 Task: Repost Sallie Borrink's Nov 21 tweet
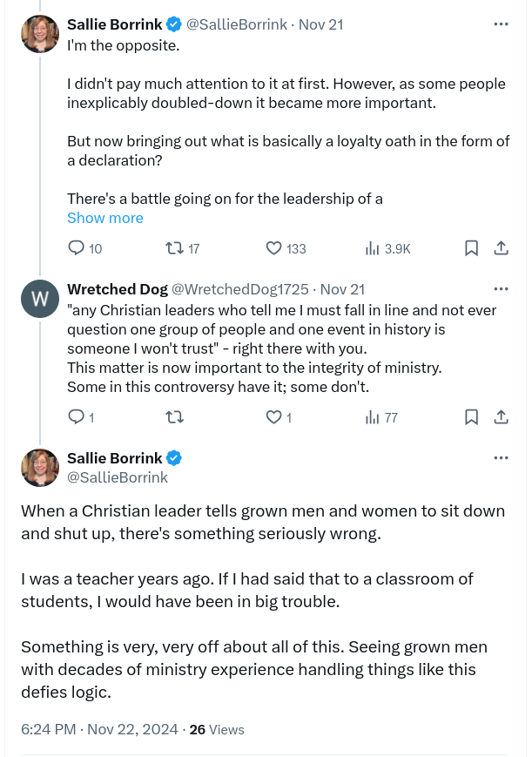pyautogui.click(x=174, y=248)
